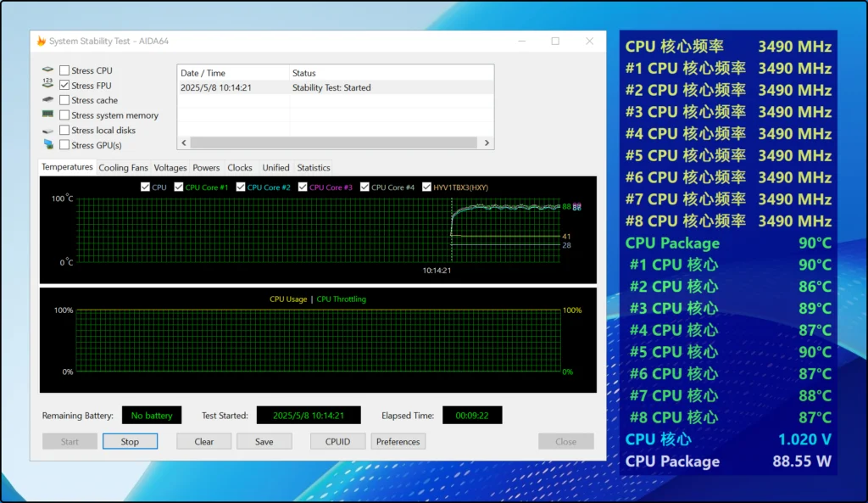
Task: Enable the Stress cache checkbox
Action: point(64,100)
